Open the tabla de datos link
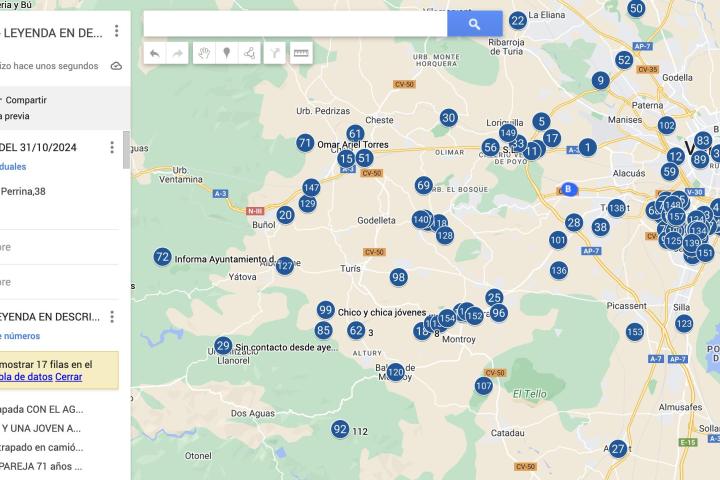The height and width of the screenshot is (480, 720). click(x=26, y=377)
